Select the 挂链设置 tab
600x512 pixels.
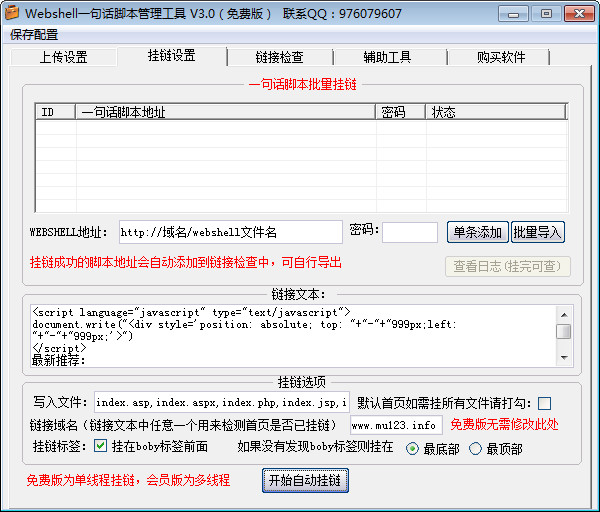(172, 55)
